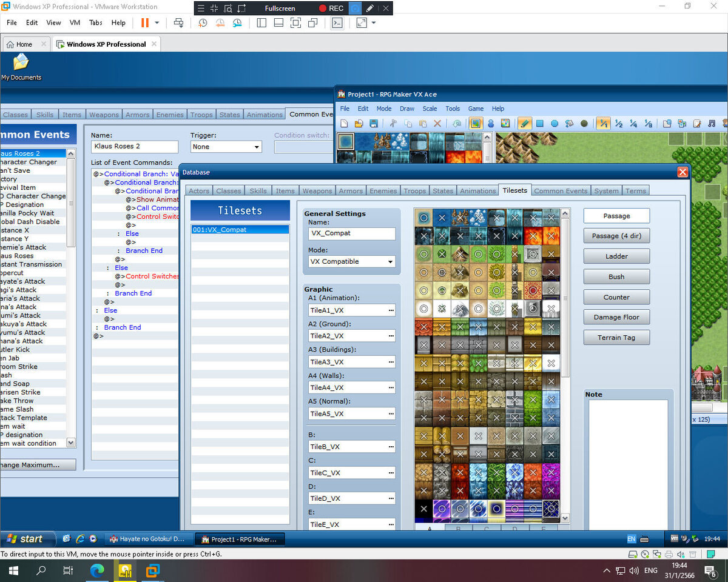728x582 pixels.
Task: Set map scale to 1/8
Action: pyautogui.click(x=647, y=123)
